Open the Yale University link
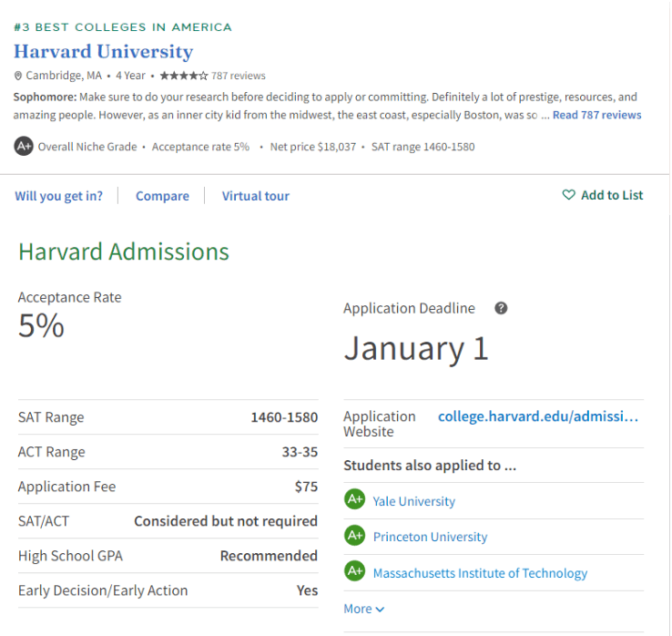This screenshot has height=636, width=672. [x=414, y=501]
